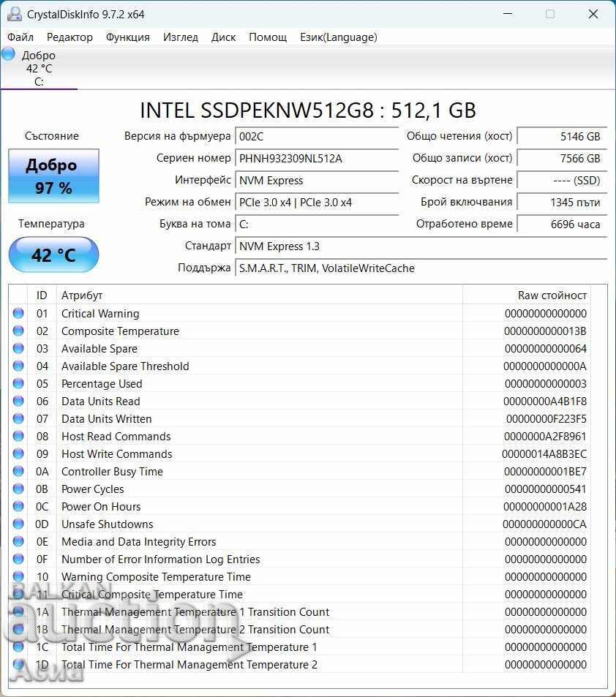Select the blue health status icon for drive C:
The height and width of the screenshot is (697, 616).
(x=8, y=53)
